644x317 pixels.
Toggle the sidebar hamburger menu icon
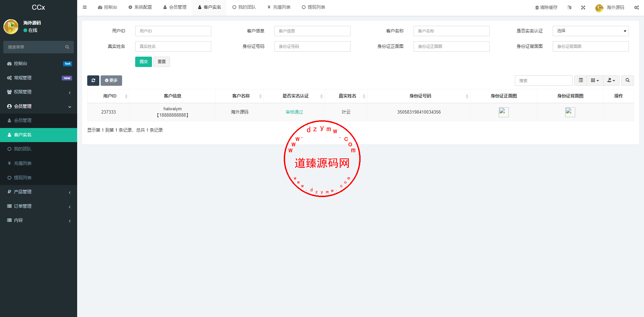(x=85, y=7)
